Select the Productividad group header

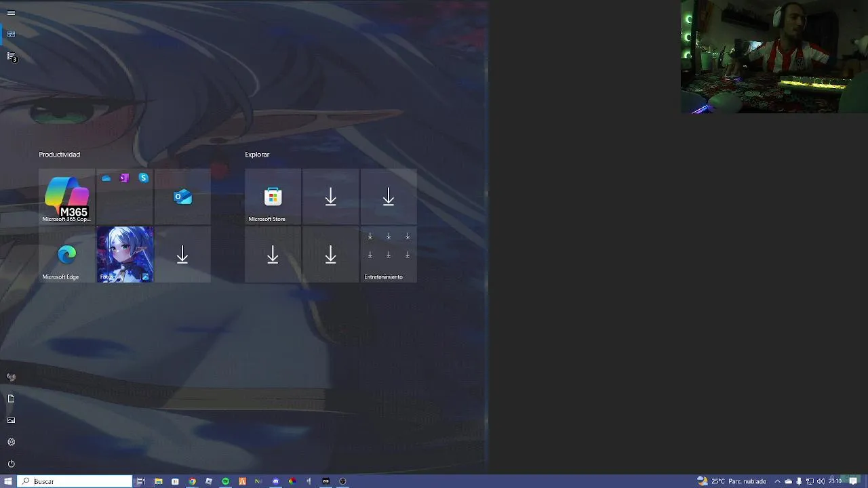click(60, 155)
